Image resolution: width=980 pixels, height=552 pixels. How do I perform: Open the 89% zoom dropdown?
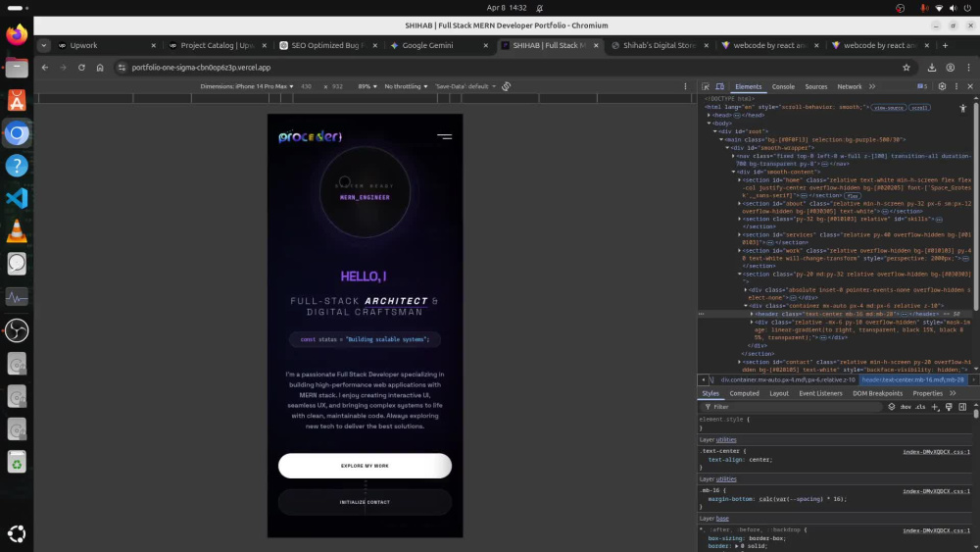(367, 86)
